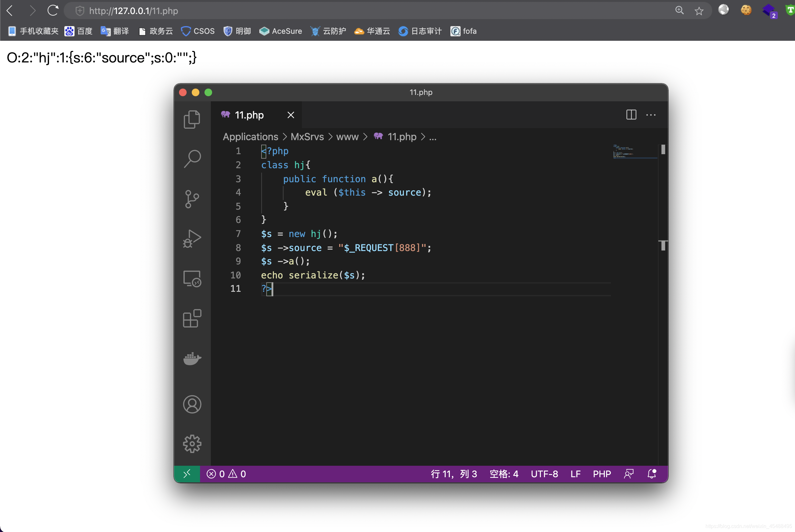Open Run and Debug view

coord(192,239)
